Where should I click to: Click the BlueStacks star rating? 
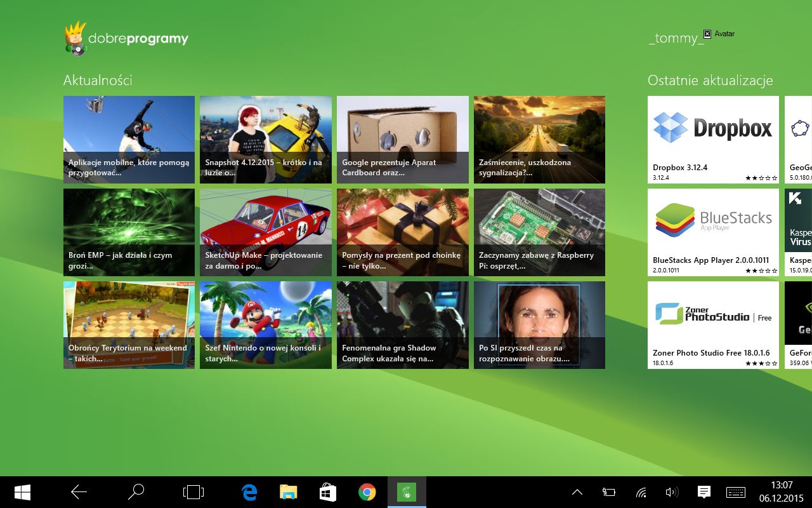coord(761,271)
